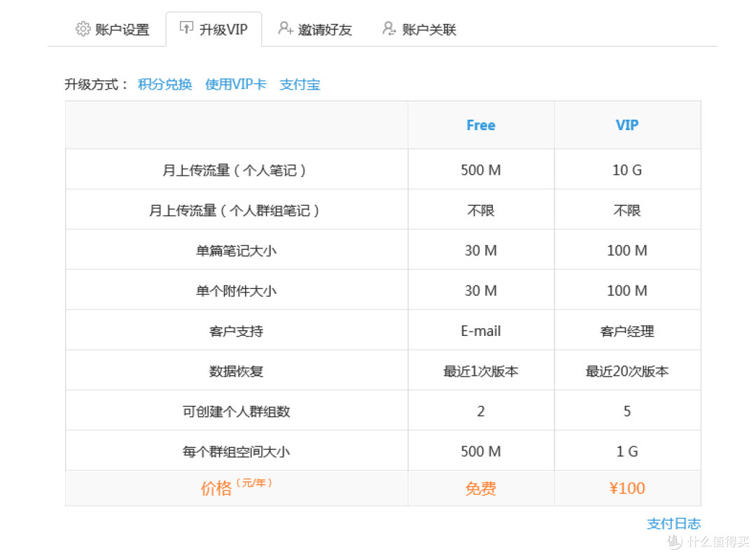The image size is (756, 557).
Task: Choose 积分兑换 upgrade method
Action: 165,85
